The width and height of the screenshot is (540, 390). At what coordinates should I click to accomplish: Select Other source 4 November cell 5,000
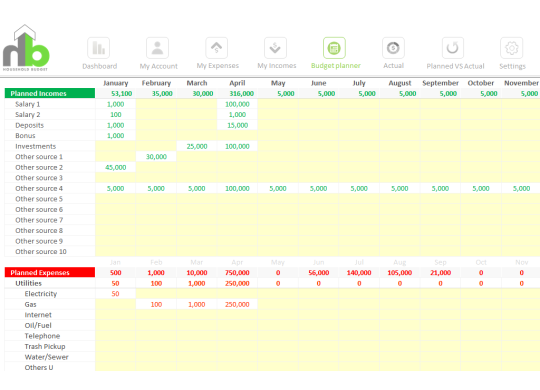pyautogui.click(x=521, y=188)
